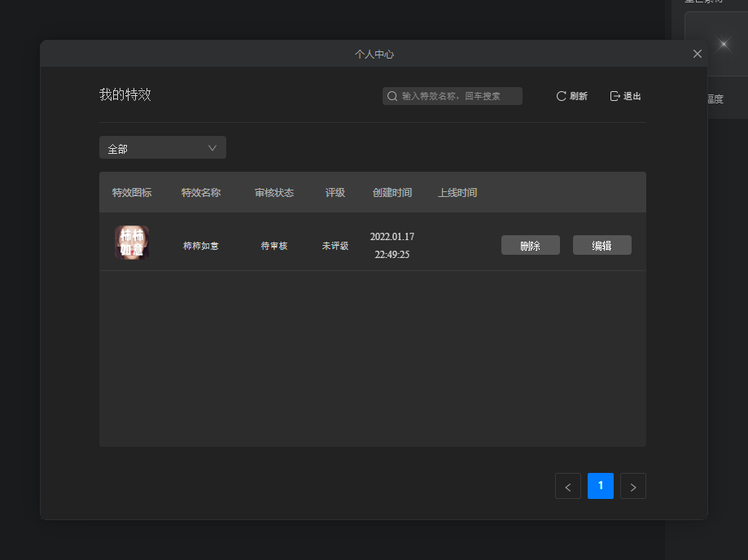The width and height of the screenshot is (748, 560).
Task: Select page 1 in the pagination
Action: [601, 486]
